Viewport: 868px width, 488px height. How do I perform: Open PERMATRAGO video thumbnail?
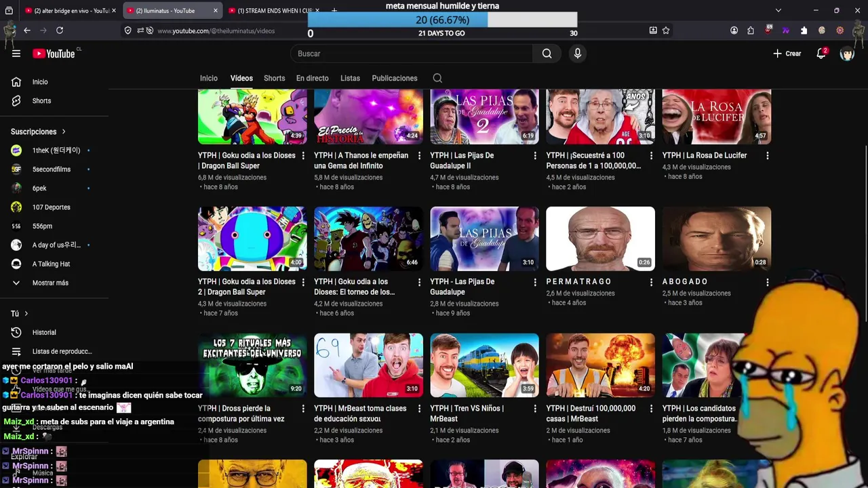pyautogui.click(x=600, y=239)
